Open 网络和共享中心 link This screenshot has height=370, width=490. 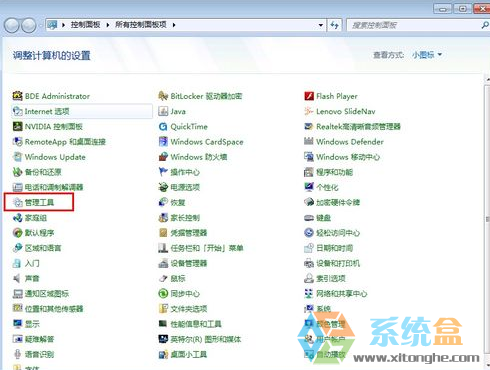pos(342,294)
